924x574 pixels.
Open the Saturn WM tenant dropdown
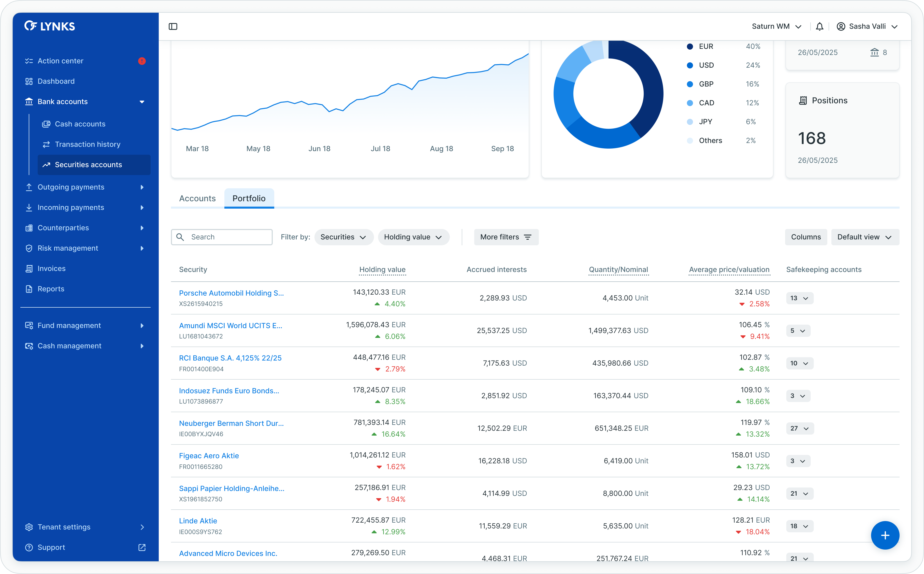click(x=776, y=26)
